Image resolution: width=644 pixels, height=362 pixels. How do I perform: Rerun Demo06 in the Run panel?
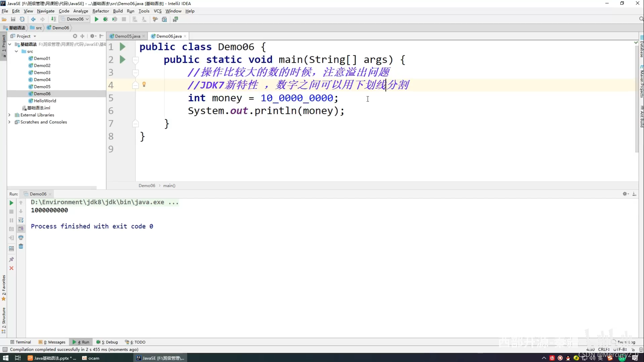click(x=11, y=203)
